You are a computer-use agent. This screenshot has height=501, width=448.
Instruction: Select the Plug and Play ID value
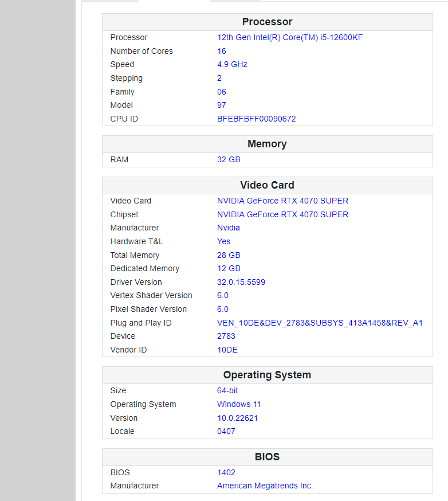(x=320, y=323)
